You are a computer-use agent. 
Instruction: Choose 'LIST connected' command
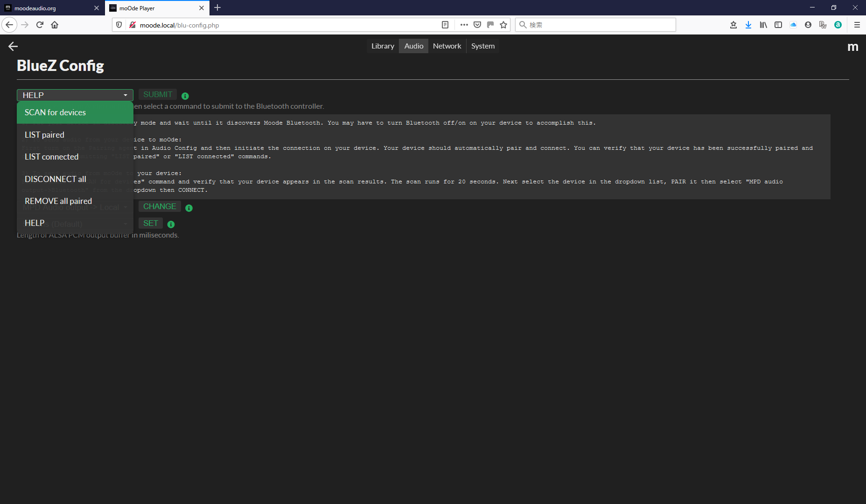(75, 157)
